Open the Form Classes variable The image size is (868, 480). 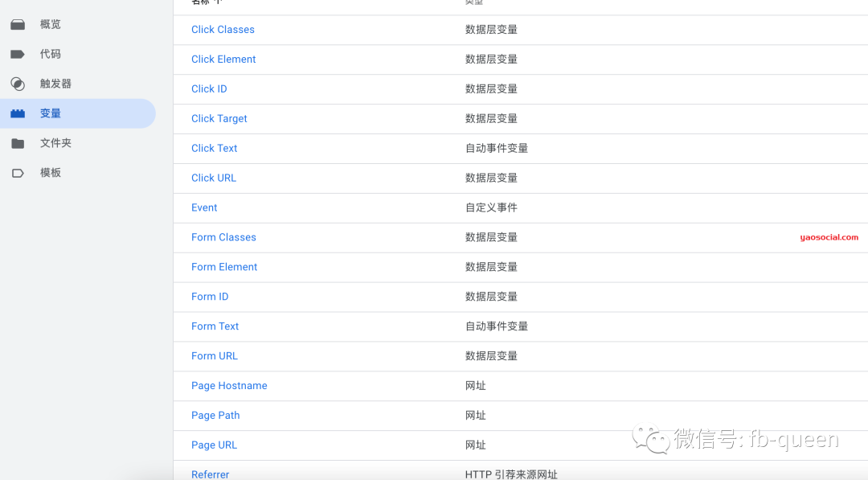pos(223,237)
